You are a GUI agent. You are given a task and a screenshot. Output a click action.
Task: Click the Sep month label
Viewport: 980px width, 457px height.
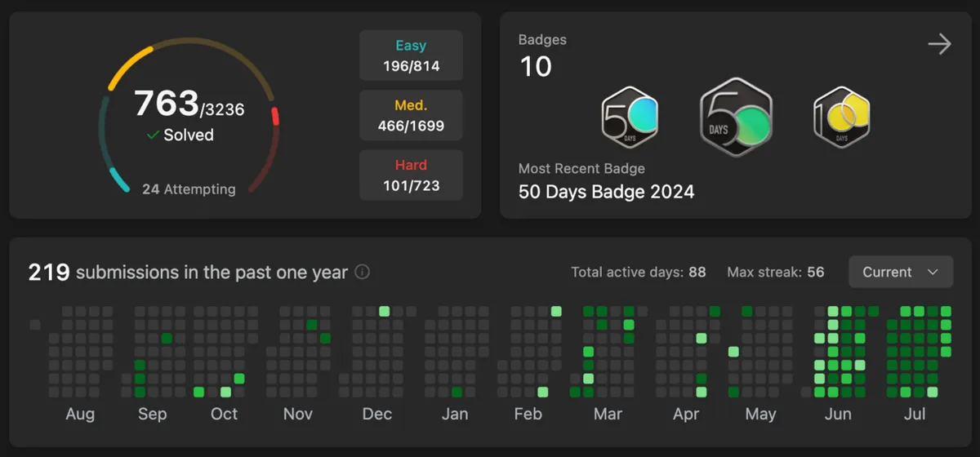pos(152,414)
